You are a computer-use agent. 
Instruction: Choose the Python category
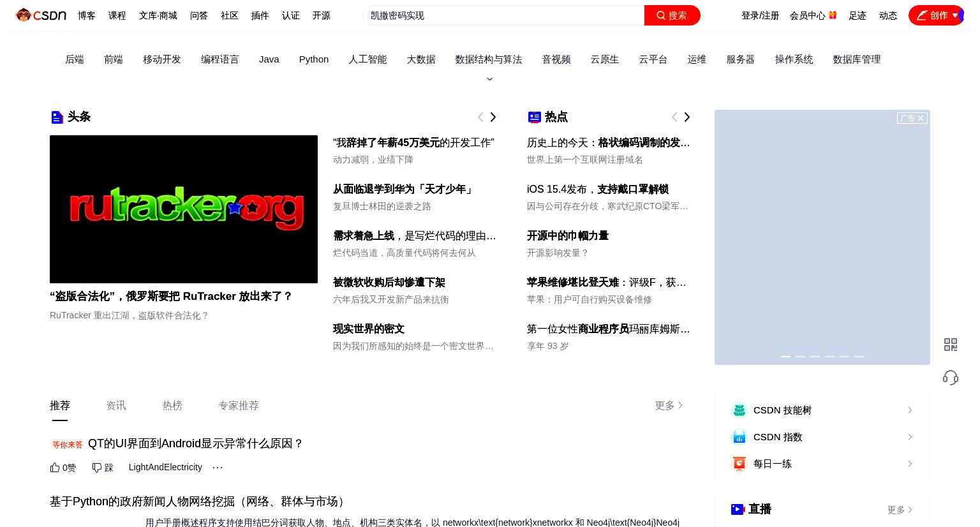click(x=314, y=59)
